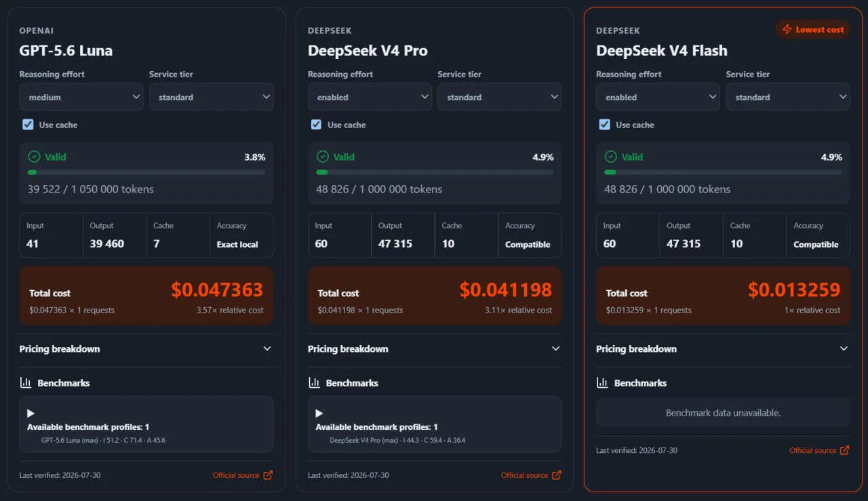Click Exact local accuracy value
Viewport: 868px width, 501px height.
237,245
